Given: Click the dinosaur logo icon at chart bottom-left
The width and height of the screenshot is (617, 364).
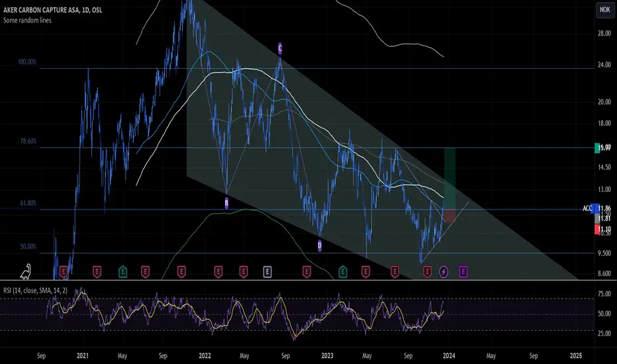Looking at the screenshot, I should click(26, 271).
